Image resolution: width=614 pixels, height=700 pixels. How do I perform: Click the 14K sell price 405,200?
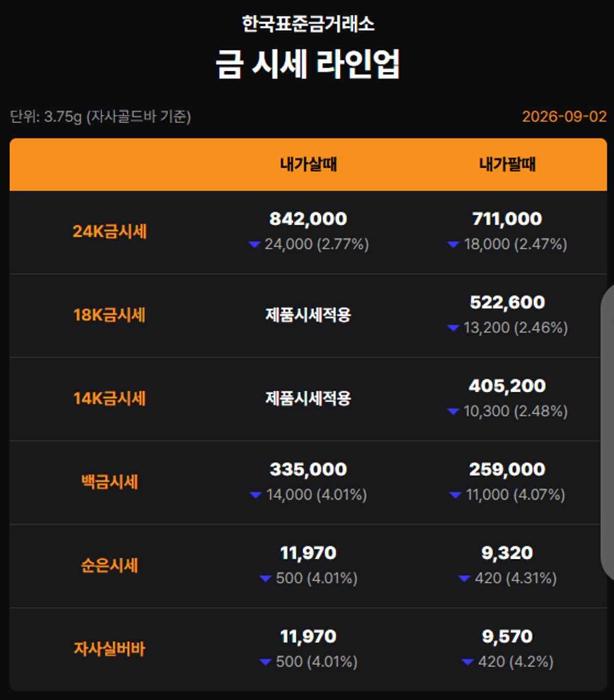point(507,386)
